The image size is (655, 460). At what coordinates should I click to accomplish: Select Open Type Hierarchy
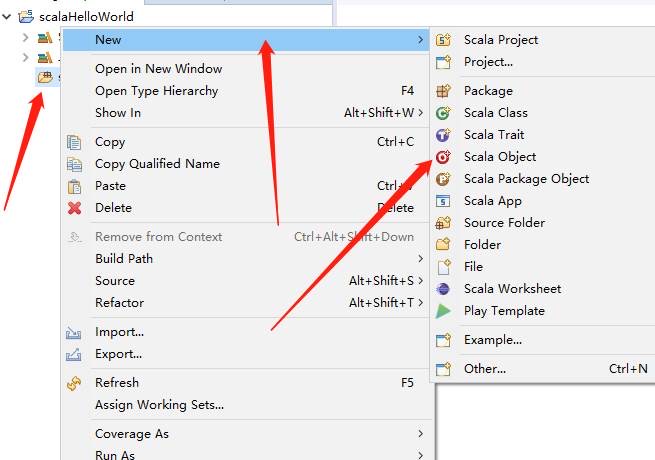(x=156, y=91)
